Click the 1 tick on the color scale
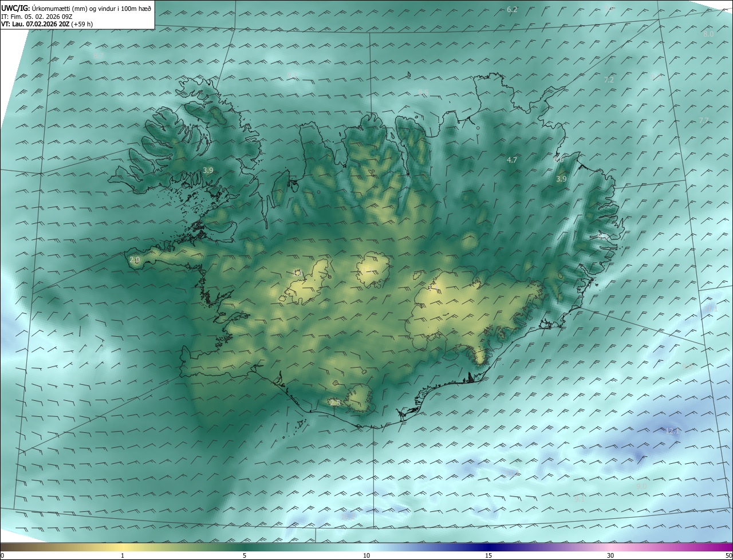This screenshot has width=733, height=560. [x=123, y=555]
